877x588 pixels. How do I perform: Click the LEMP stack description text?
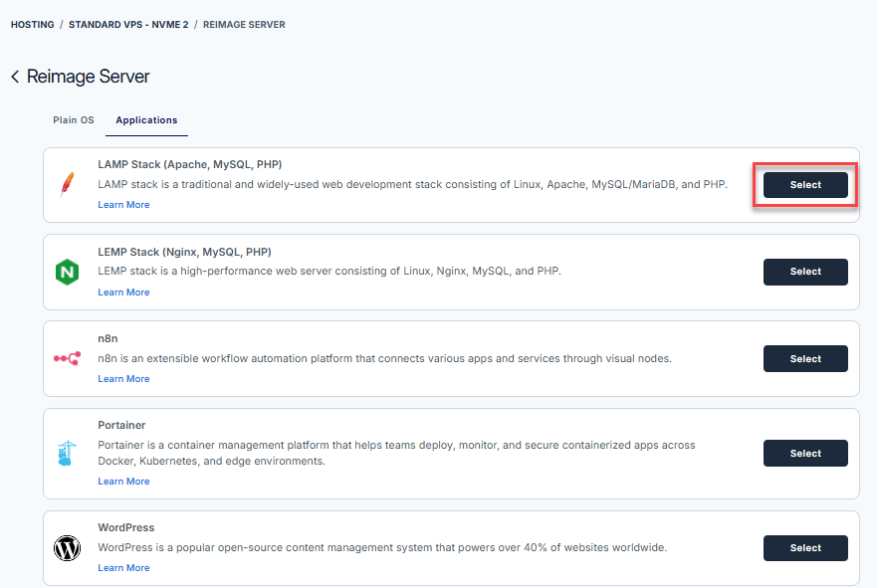329,271
